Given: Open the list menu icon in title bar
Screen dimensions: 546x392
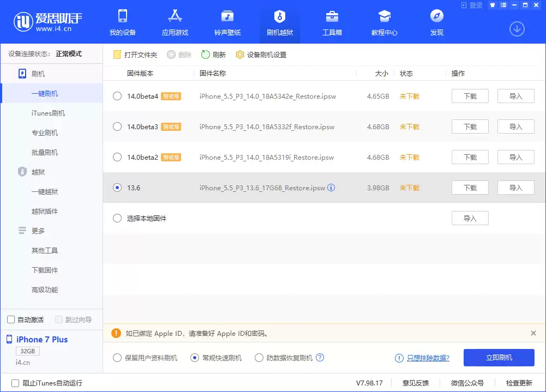Looking at the screenshot, I should tap(503, 5).
